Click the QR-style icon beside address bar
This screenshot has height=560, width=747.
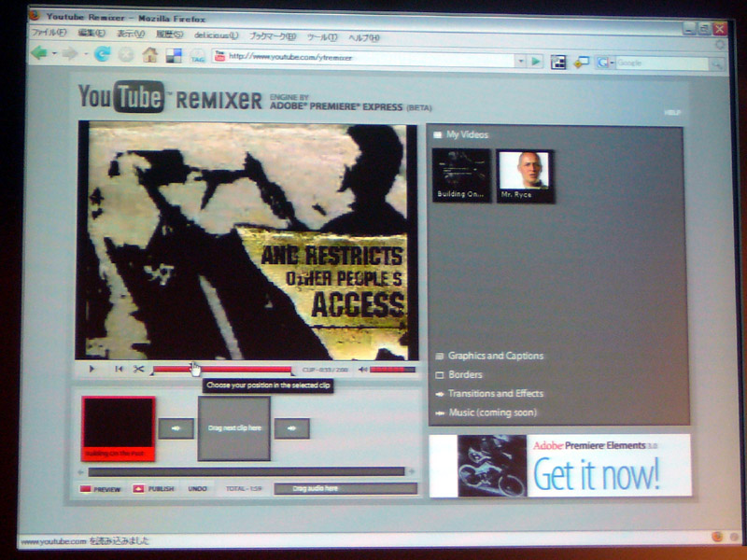tap(557, 62)
